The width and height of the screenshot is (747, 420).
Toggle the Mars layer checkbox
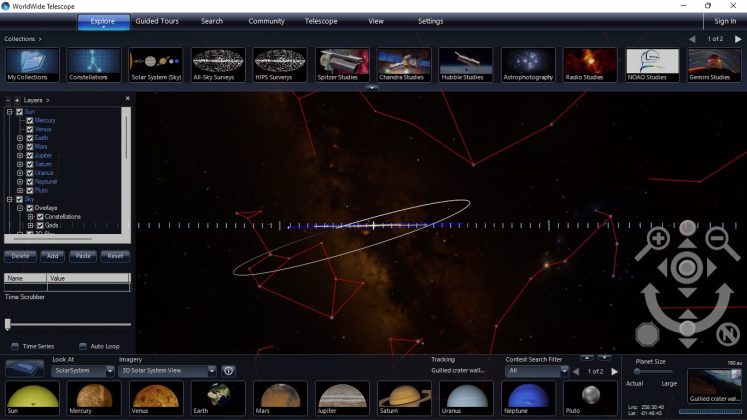point(30,147)
